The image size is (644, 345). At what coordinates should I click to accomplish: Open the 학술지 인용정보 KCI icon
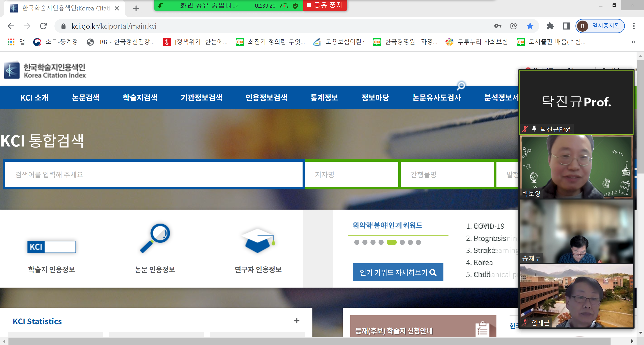[51, 247]
